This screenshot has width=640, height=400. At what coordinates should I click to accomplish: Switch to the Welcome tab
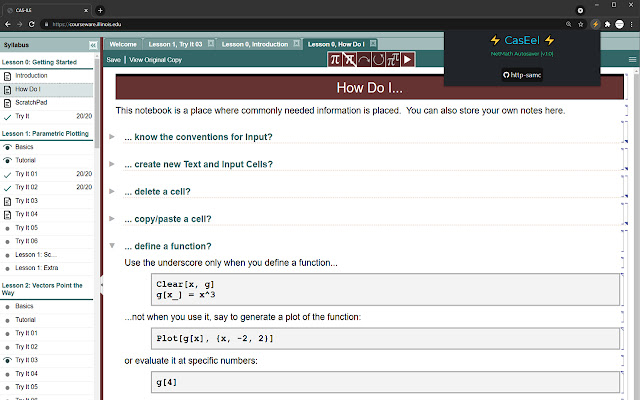coord(123,44)
